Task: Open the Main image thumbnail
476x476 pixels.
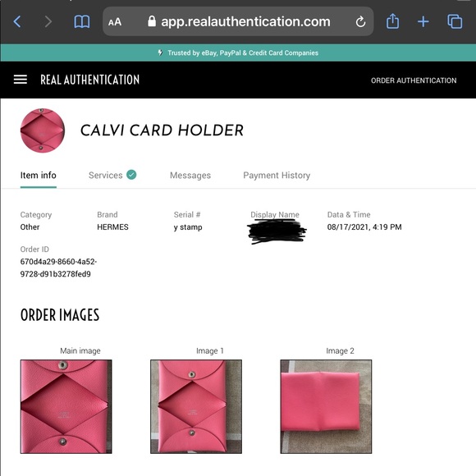Action: pos(66,406)
